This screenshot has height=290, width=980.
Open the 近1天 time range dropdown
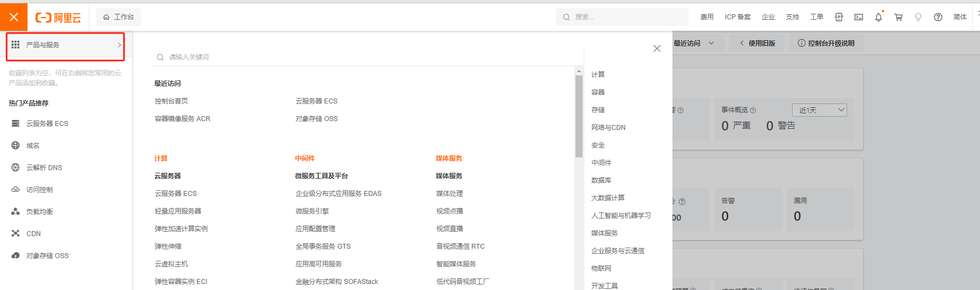(819, 110)
